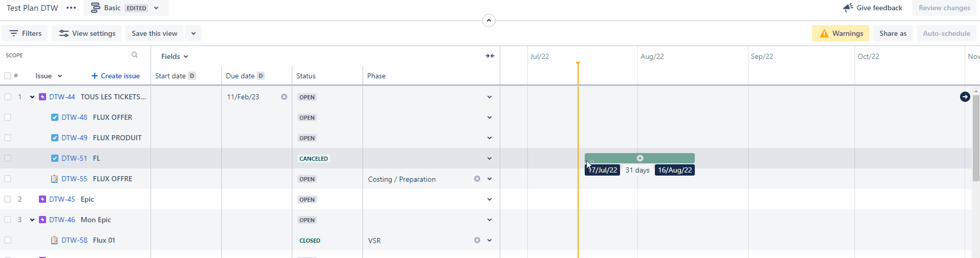Screen dimensions: 980x258
Task: Click the D badge on Due date column
Action: 261,76
